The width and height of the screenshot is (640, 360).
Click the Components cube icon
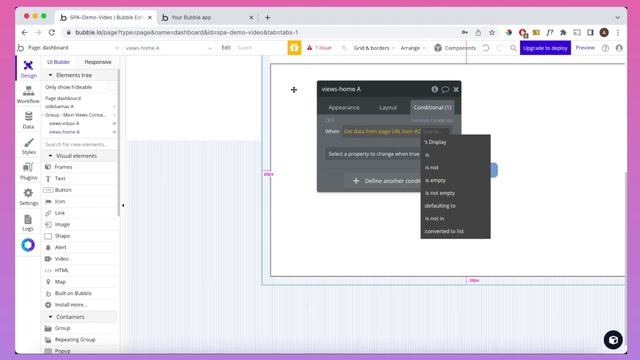pos(438,48)
